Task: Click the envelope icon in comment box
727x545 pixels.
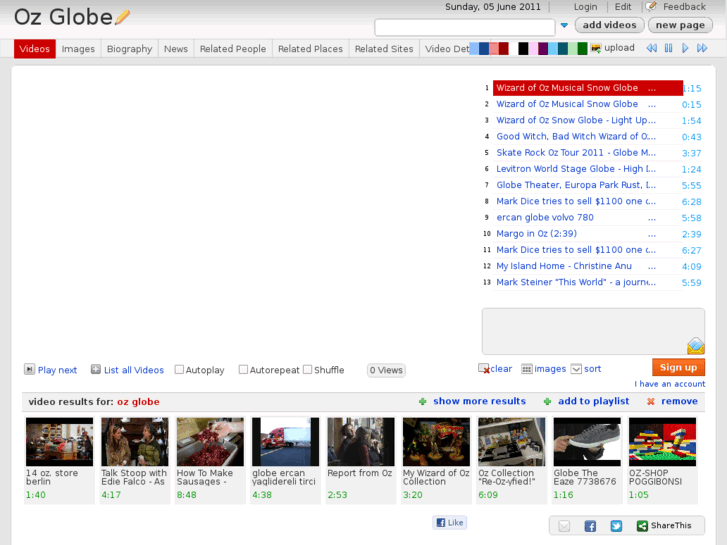Action: (x=695, y=346)
